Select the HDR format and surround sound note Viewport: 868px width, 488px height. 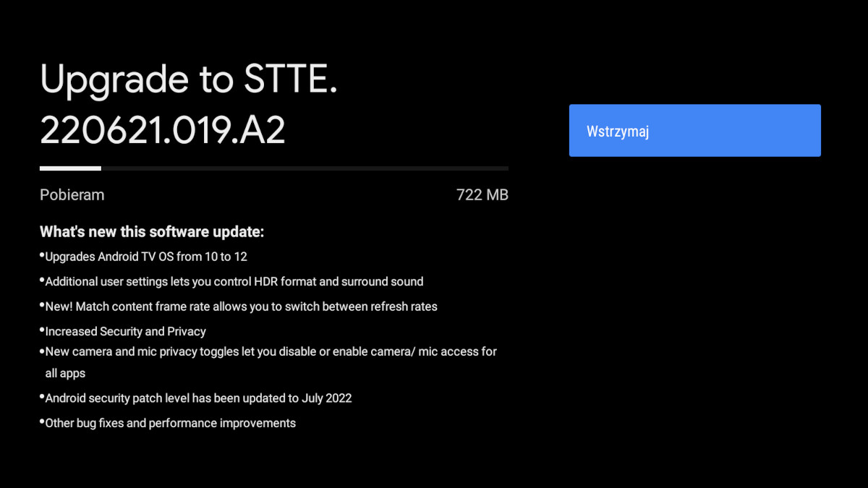[x=234, y=281]
